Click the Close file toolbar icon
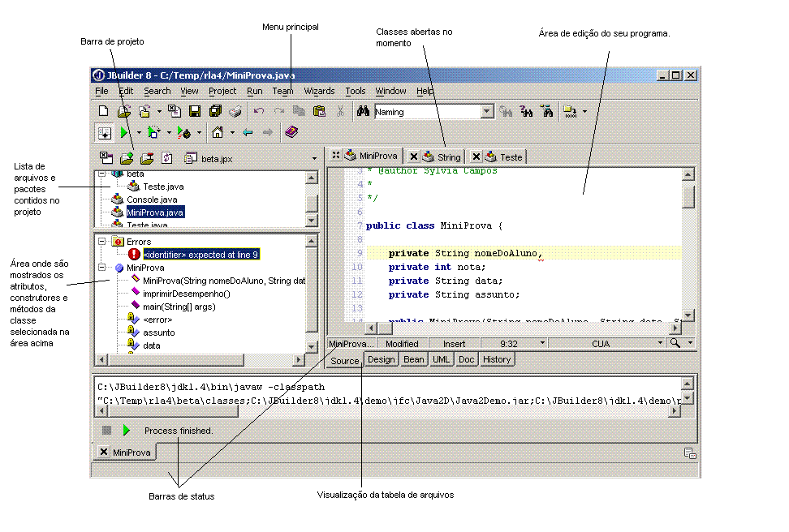The width and height of the screenshot is (789, 532). pyautogui.click(x=175, y=111)
